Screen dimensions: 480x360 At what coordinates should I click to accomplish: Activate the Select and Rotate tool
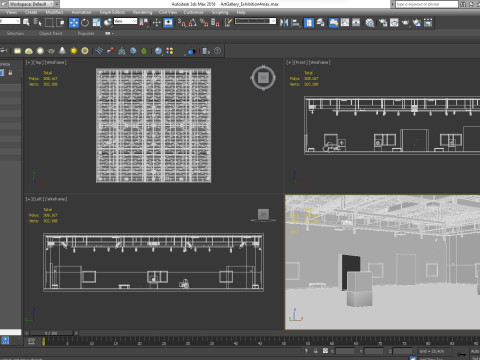(85, 22)
